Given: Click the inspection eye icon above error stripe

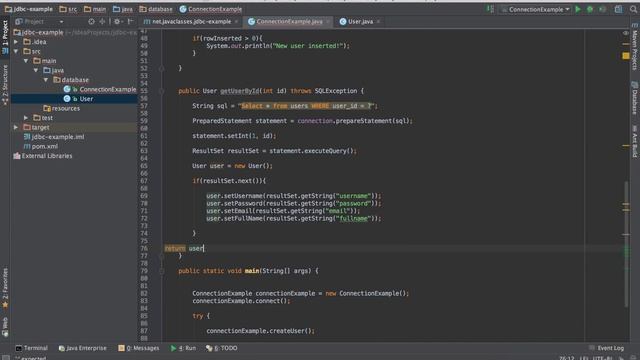Looking at the screenshot, I should [x=626, y=33].
